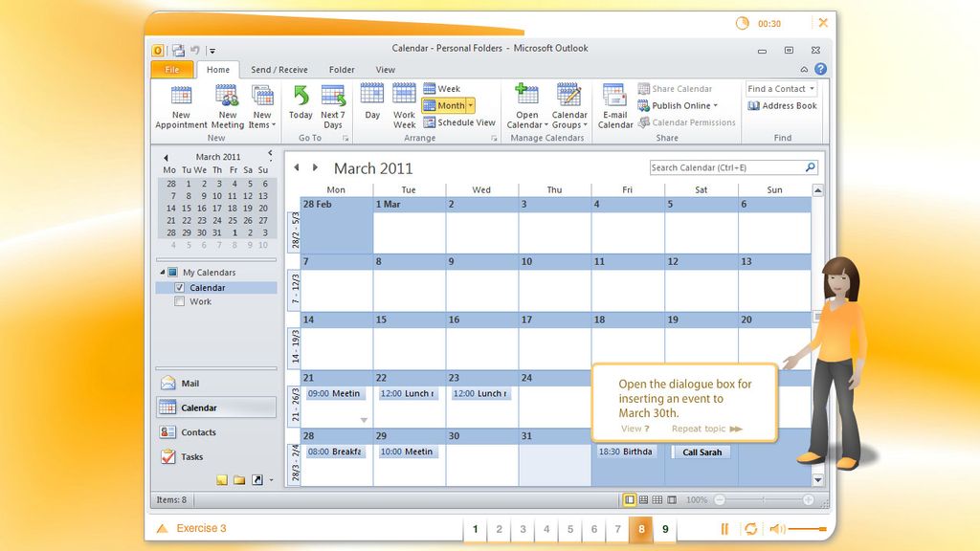
Task: Open Contacts in navigation pane
Action: (x=215, y=431)
